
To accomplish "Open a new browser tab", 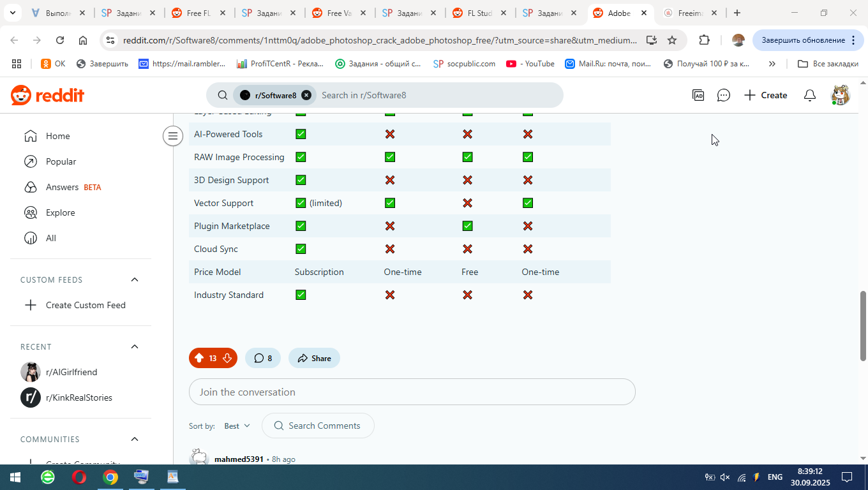I will (737, 13).
